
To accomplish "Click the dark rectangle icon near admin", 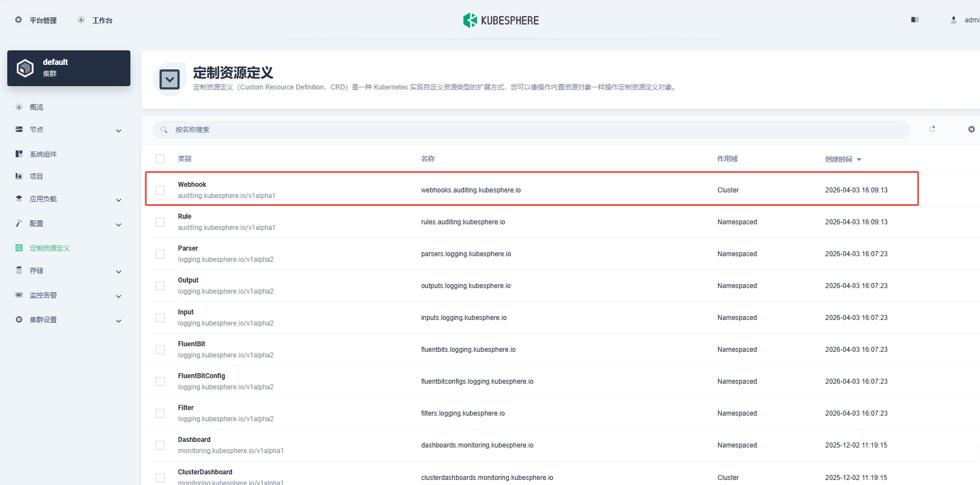I will 915,20.
